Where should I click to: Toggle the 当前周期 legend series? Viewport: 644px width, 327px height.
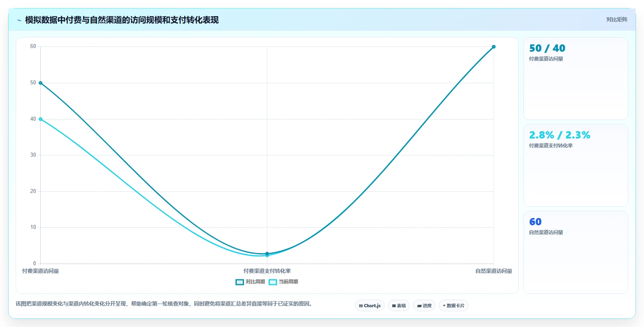pos(283,282)
